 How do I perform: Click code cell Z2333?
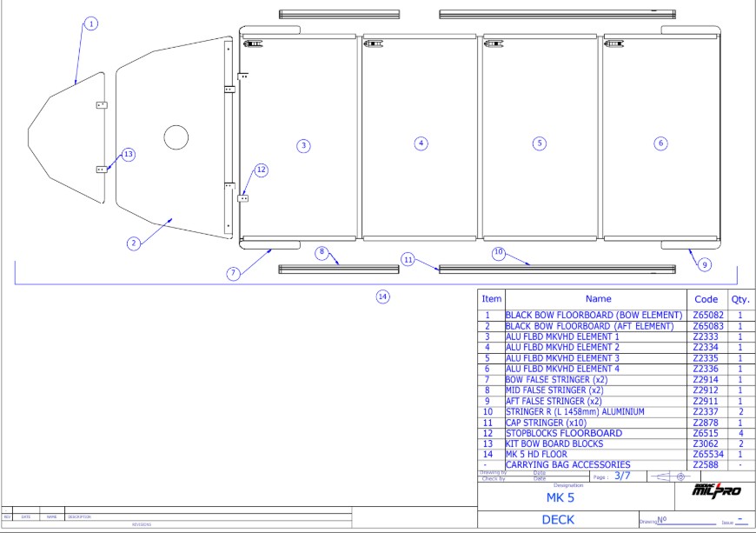(x=706, y=336)
